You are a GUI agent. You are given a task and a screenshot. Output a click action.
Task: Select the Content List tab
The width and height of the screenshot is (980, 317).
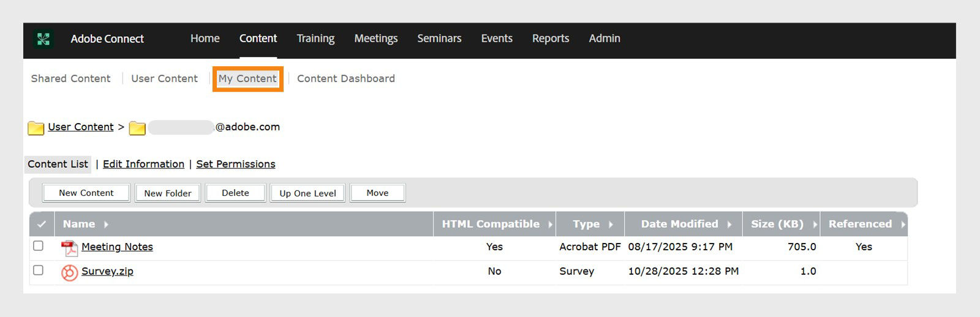click(x=58, y=164)
